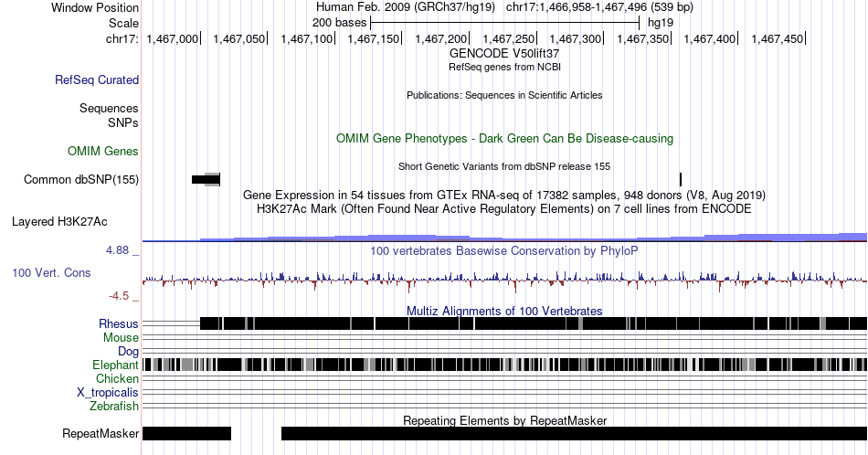Click the X_tropicalis species label
This screenshot has height=455, width=868.
coord(108,393)
